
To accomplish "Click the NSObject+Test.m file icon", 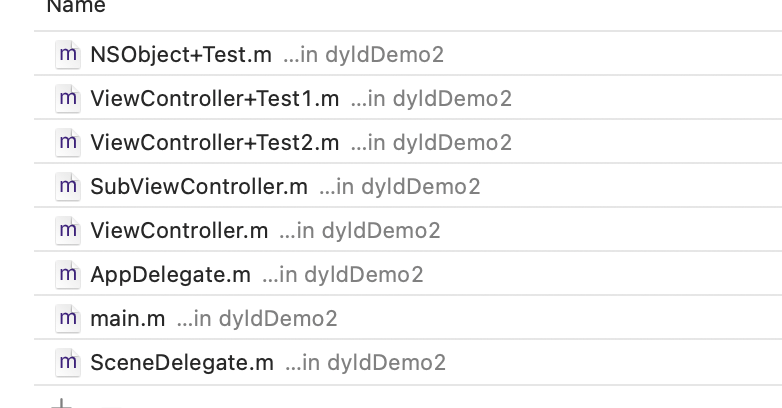I will (x=67, y=54).
